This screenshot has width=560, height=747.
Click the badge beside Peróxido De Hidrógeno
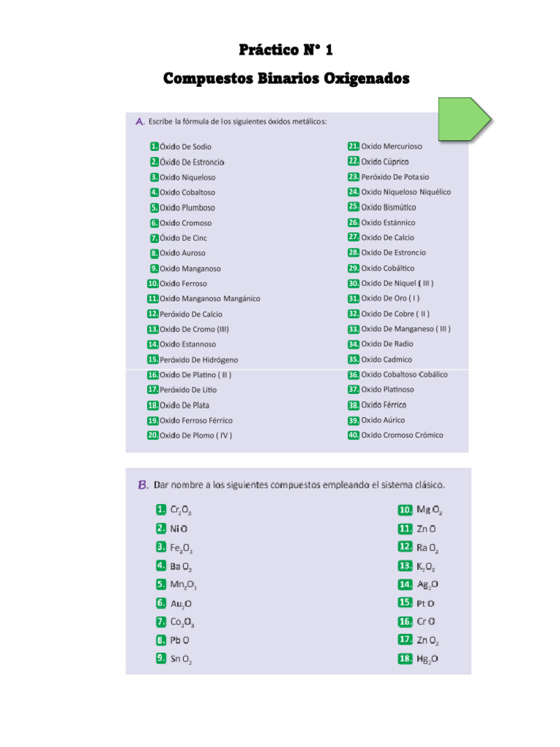153,360
